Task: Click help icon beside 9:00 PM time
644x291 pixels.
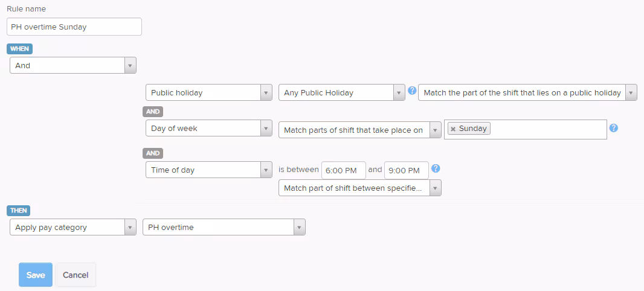Action: [436, 168]
